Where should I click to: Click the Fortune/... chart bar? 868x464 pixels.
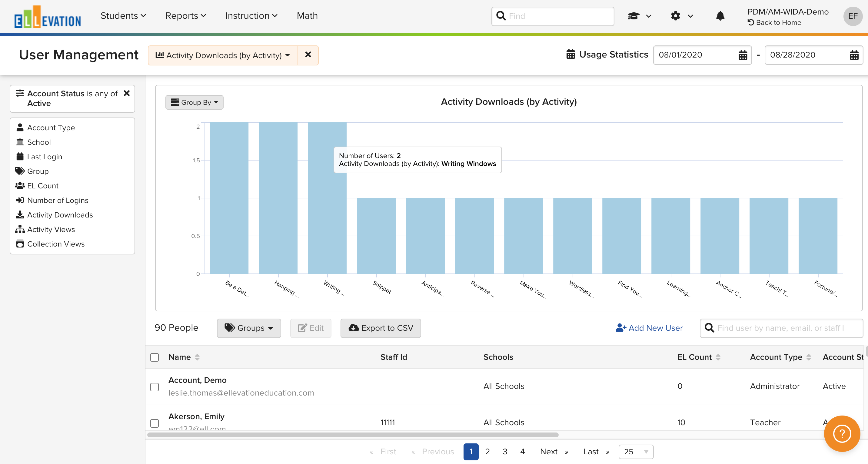[x=818, y=236]
